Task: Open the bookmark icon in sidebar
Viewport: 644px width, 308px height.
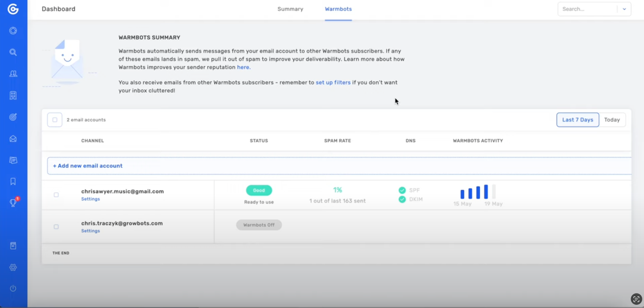Action: (x=13, y=182)
